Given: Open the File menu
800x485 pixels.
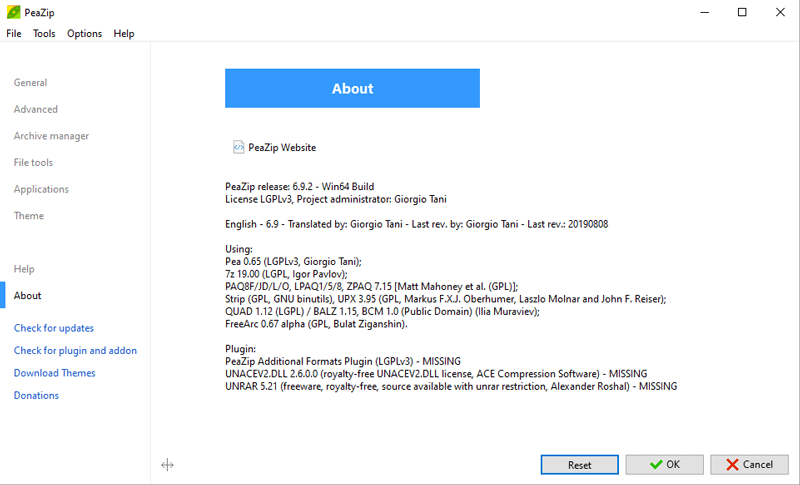Looking at the screenshot, I should coord(14,33).
